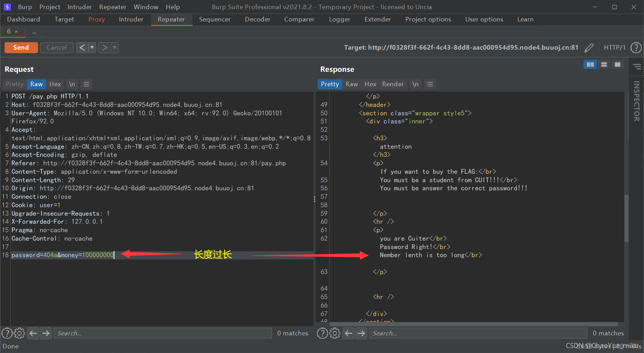Open the Request pane options menu icon
The width and height of the screenshot is (644, 353).
pyautogui.click(x=86, y=84)
